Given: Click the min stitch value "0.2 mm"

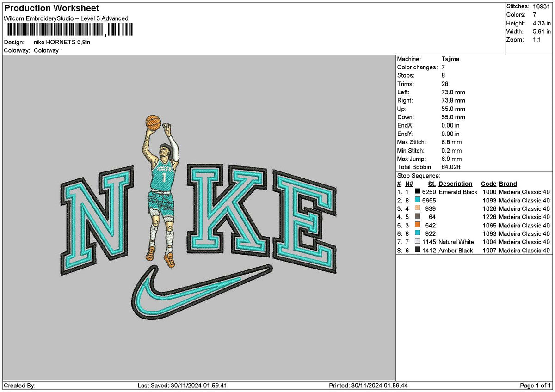Looking at the screenshot, I should [x=451, y=151].
